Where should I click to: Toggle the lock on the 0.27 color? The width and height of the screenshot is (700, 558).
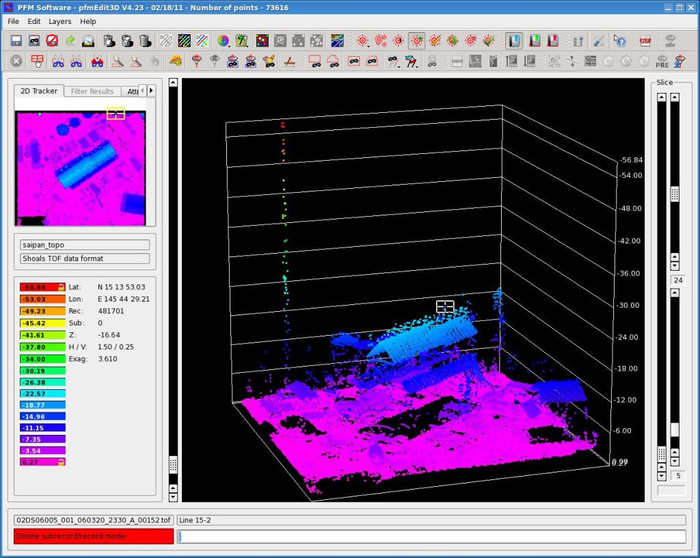(60, 462)
